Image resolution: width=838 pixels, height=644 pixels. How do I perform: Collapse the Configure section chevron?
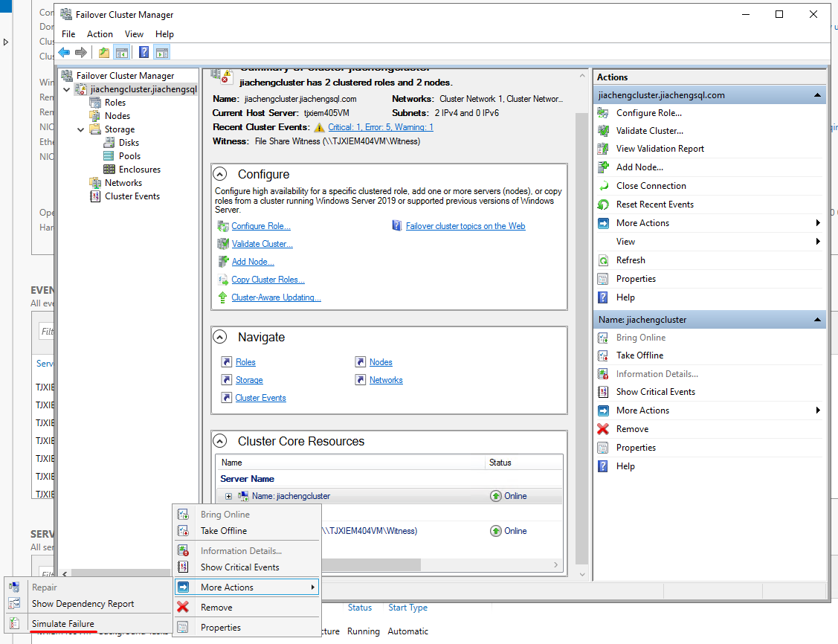point(220,174)
